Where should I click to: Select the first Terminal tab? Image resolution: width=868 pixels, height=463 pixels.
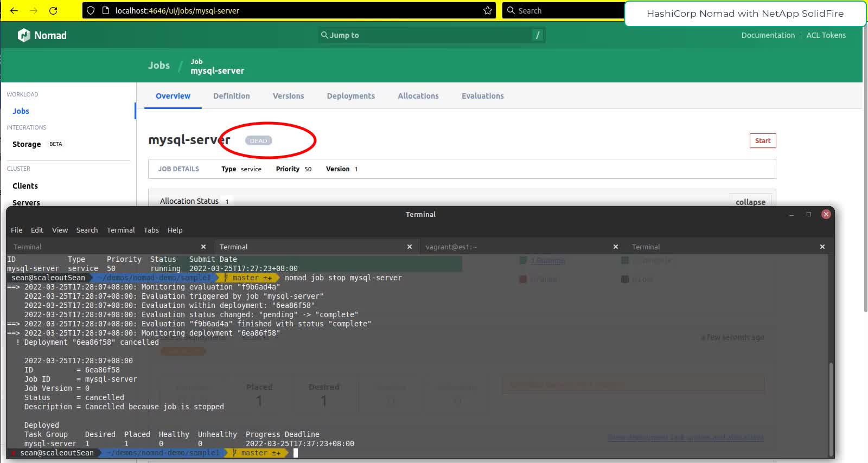click(x=110, y=247)
